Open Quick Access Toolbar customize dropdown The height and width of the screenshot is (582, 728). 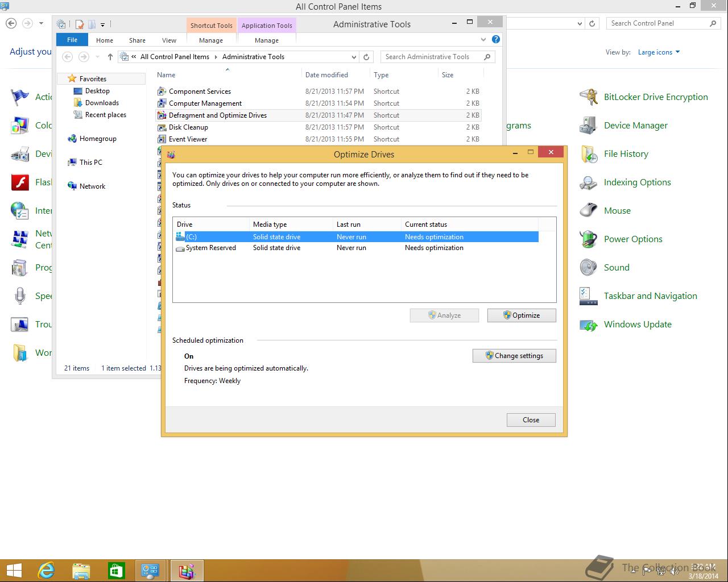point(102,24)
